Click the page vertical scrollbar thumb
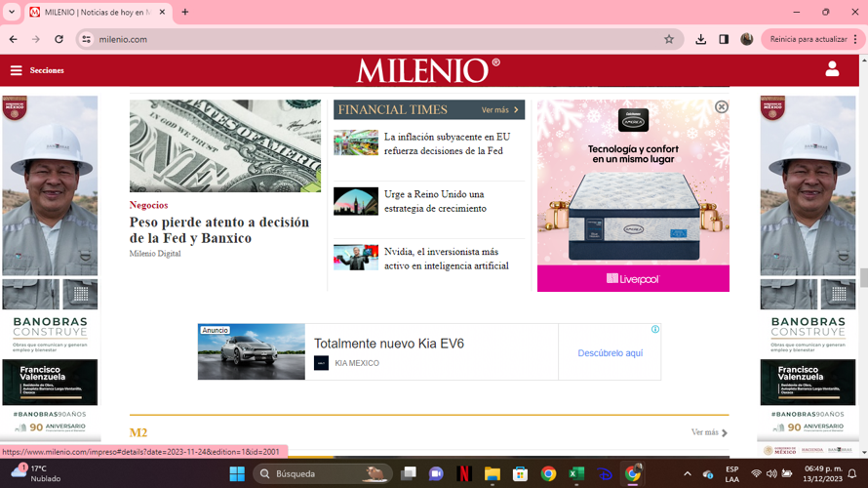Screen dimensions: 868x488 pos(863,277)
